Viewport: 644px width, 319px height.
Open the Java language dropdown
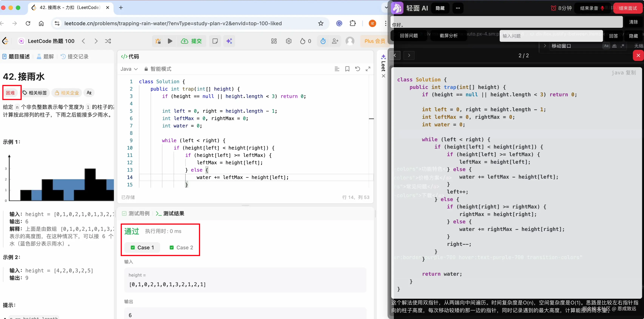point(129,69)
